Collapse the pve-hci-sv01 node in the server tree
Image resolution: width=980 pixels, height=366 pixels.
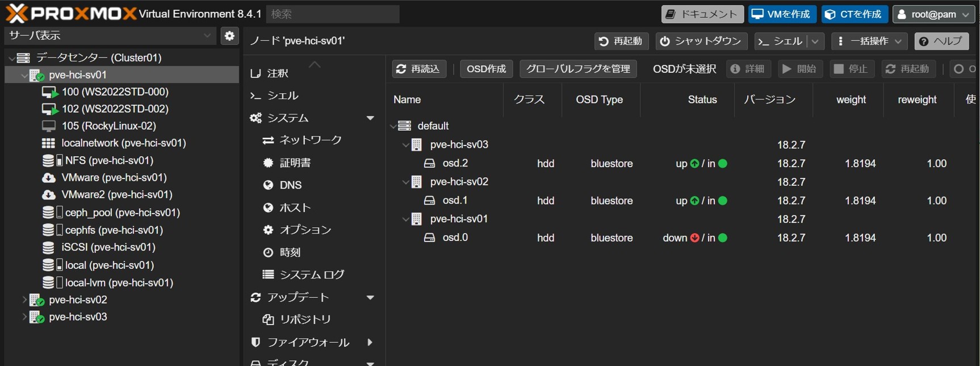[24, 75]
